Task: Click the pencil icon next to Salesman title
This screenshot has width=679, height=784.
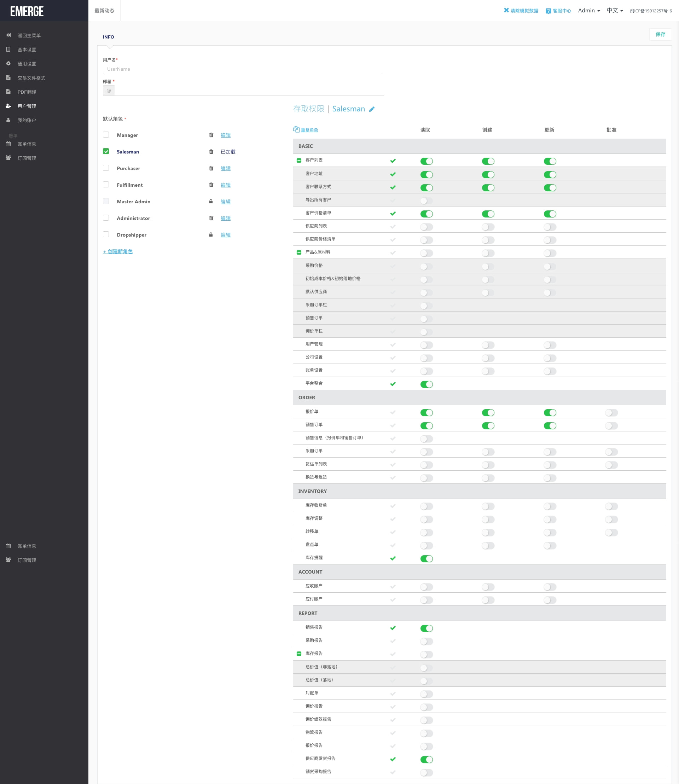Action: 372,109
